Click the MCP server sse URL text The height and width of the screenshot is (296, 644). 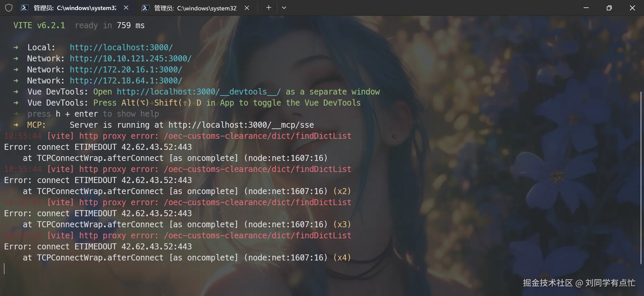[x=241, y=125]
